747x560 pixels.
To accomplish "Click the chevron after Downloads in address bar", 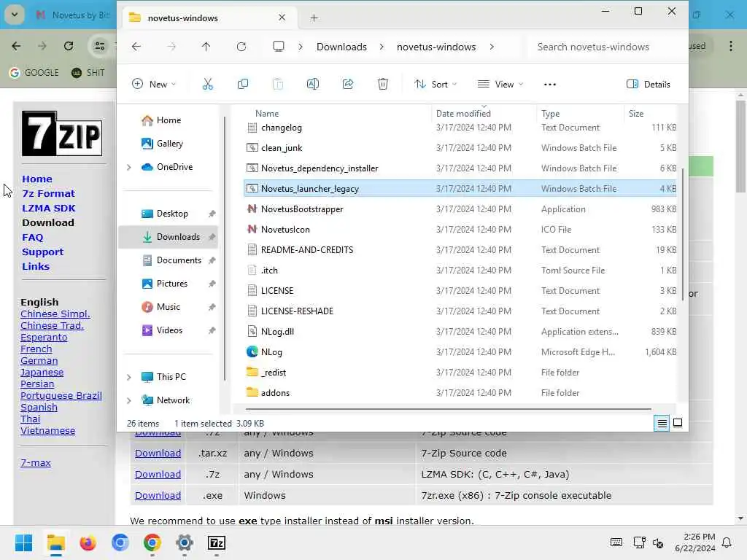I will click(x=382, y=47).
